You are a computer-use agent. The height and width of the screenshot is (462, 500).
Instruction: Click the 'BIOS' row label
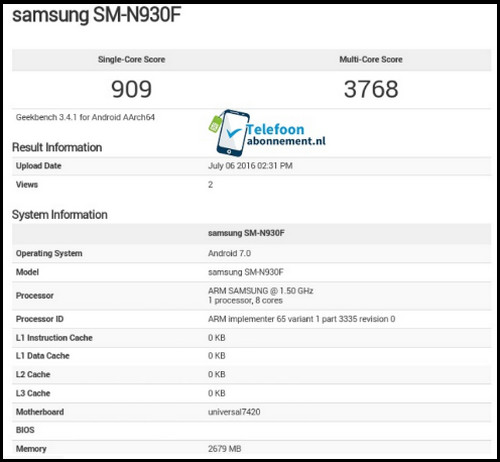click(x=25, y=430)
